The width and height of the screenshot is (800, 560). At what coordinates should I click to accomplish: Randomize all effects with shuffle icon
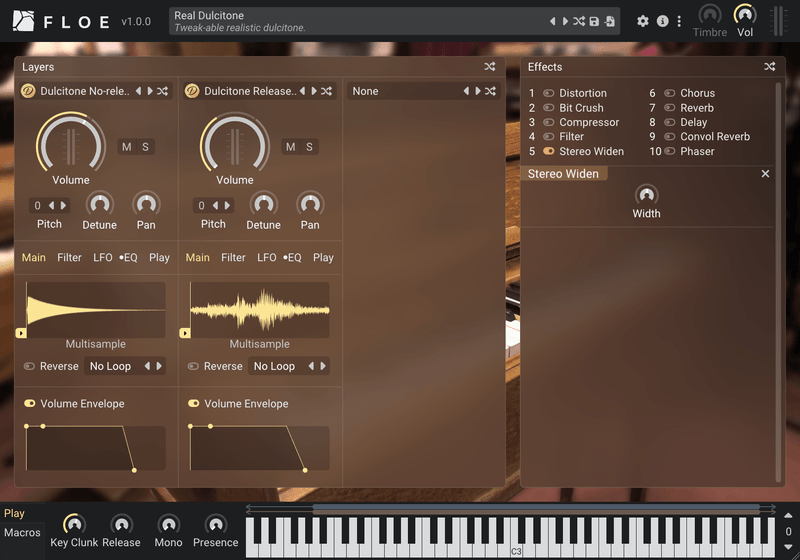coord(769,67)
